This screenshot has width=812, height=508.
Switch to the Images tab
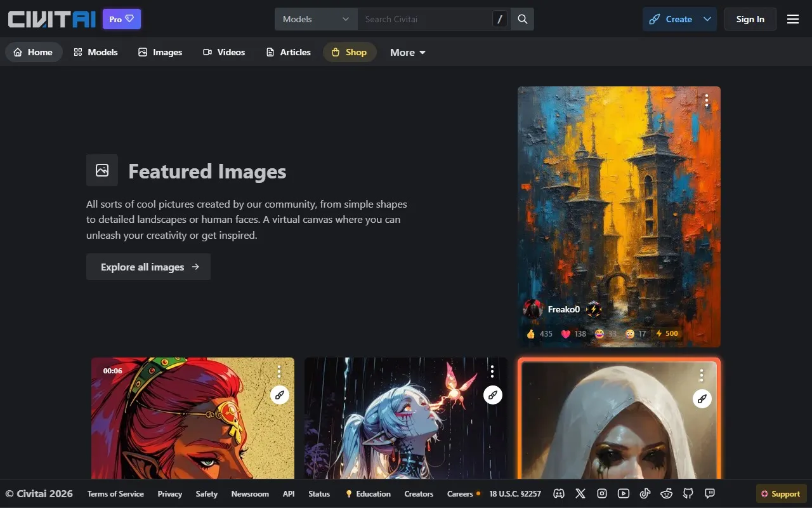pyautogui.click(x=160, y=52)
